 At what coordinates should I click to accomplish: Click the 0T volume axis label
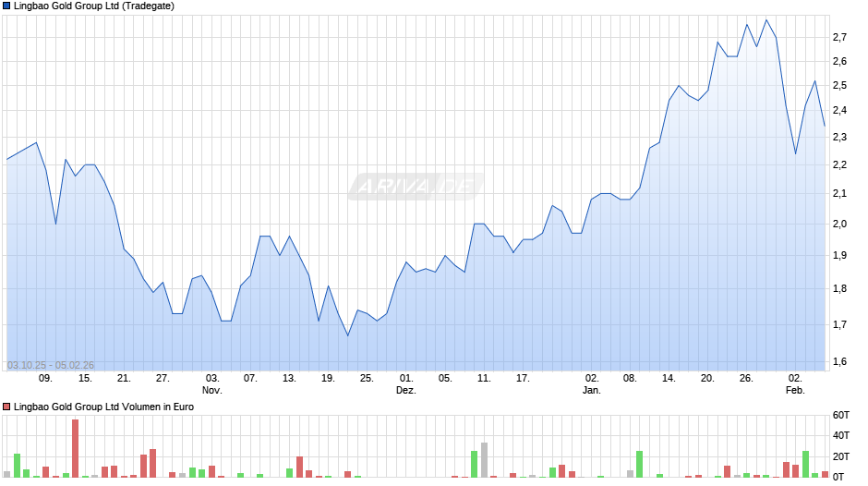[x=838, y=477]
